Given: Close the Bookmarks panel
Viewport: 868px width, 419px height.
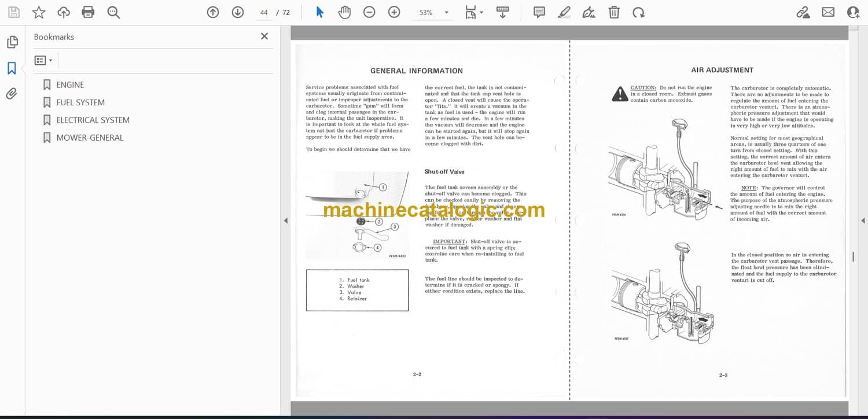Looking at the screenshot, I should tap(264, 36).
